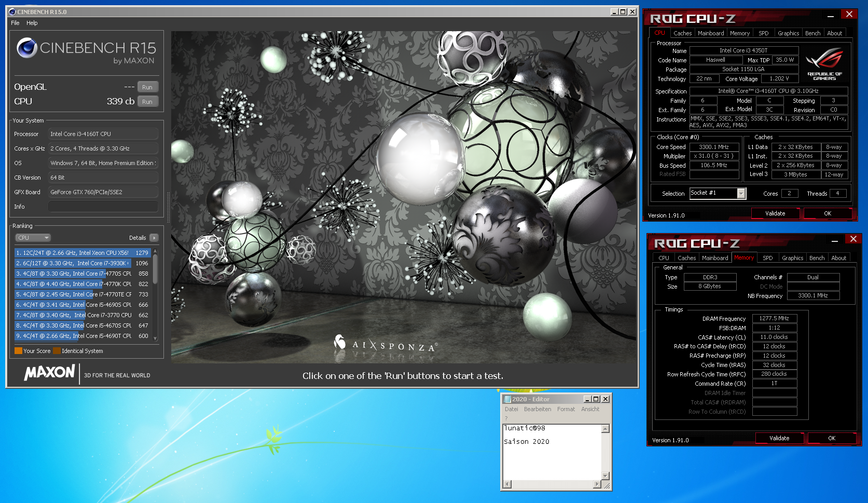Open the Ansicht menu in Editor

pos(590,409)
